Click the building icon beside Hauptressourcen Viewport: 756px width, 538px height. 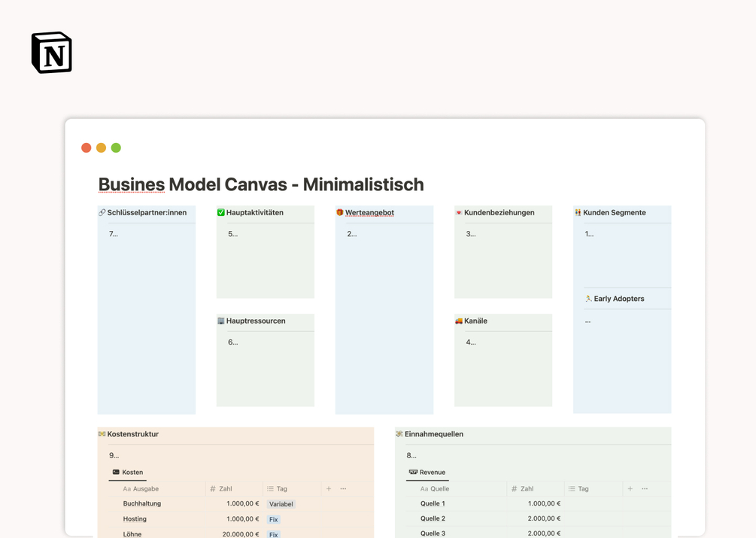click(221, 321)
